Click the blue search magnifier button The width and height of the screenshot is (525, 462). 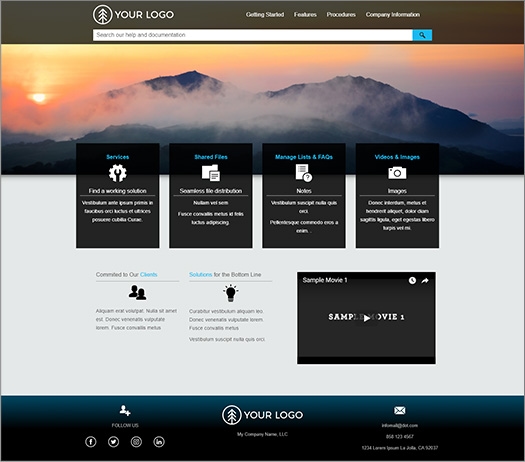pos(422,35)
